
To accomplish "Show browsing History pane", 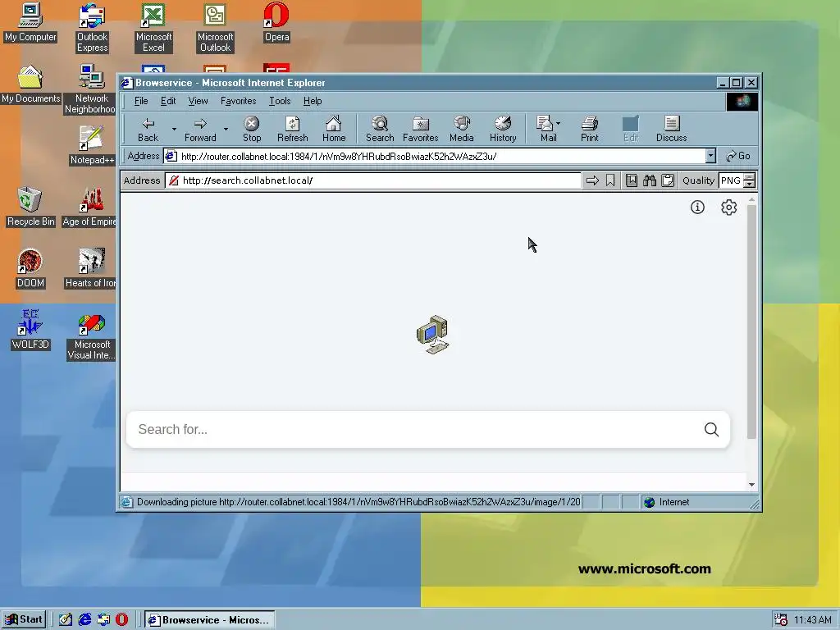I will [503, 130].
